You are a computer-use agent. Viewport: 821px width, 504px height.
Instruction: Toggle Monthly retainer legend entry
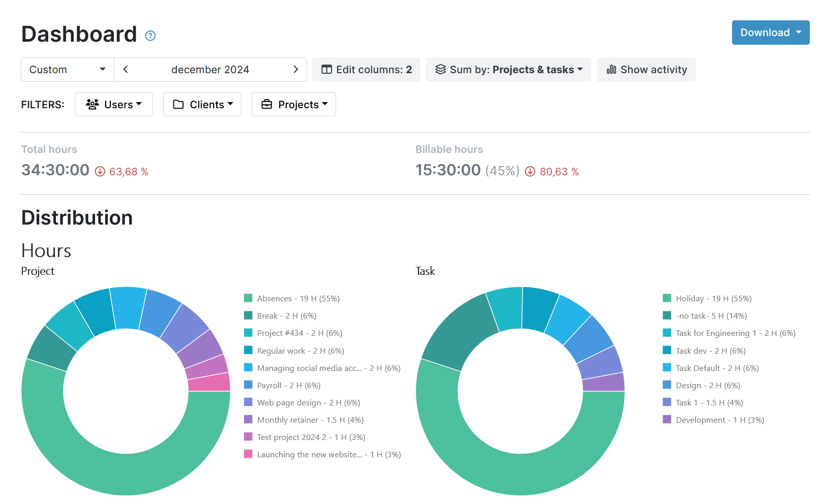click(304, 420)
